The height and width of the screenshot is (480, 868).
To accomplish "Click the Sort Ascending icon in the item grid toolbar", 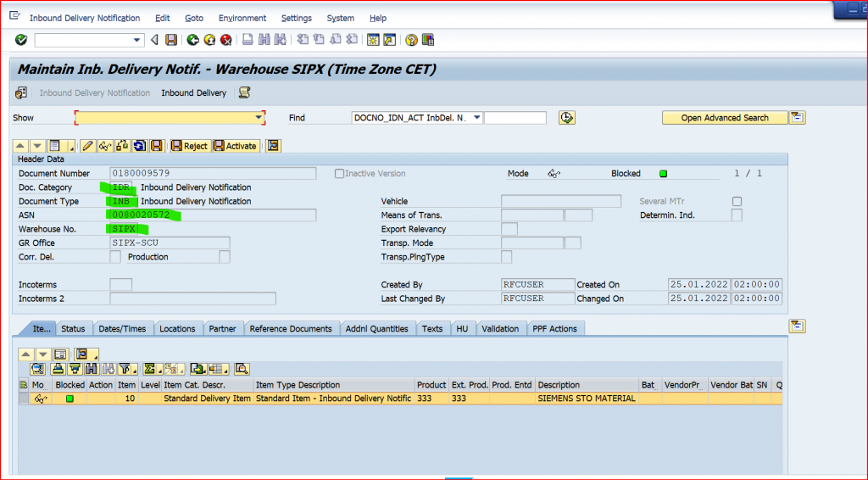I will pos(58,369).
